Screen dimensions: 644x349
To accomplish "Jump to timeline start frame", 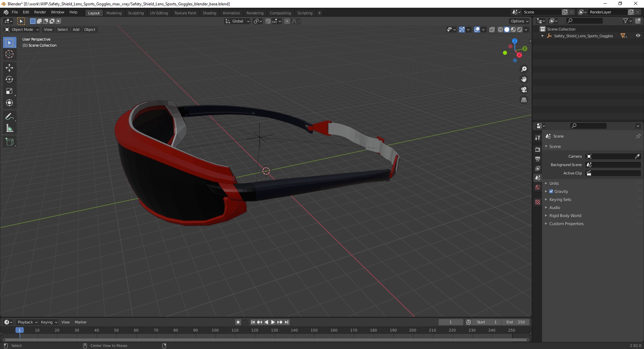I will 253,322.
